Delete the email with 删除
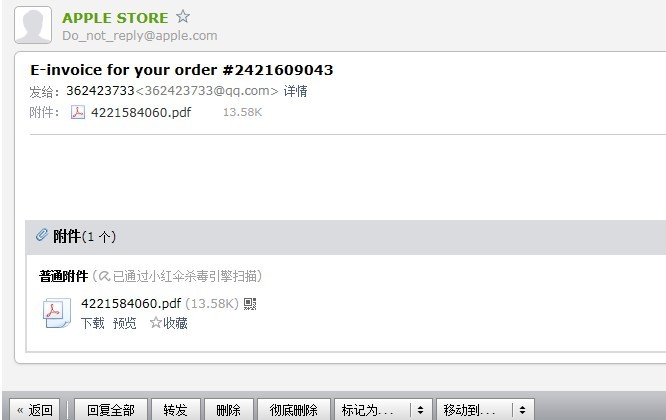 229,410
